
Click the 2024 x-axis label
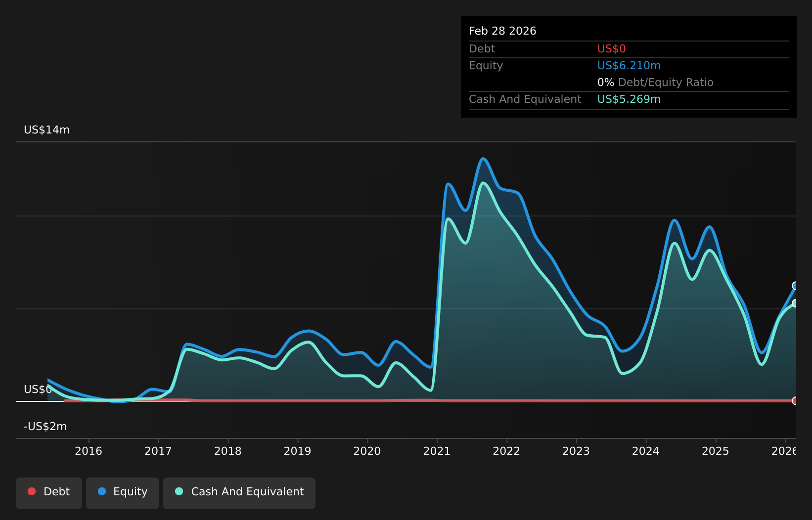tap(646, 451)
